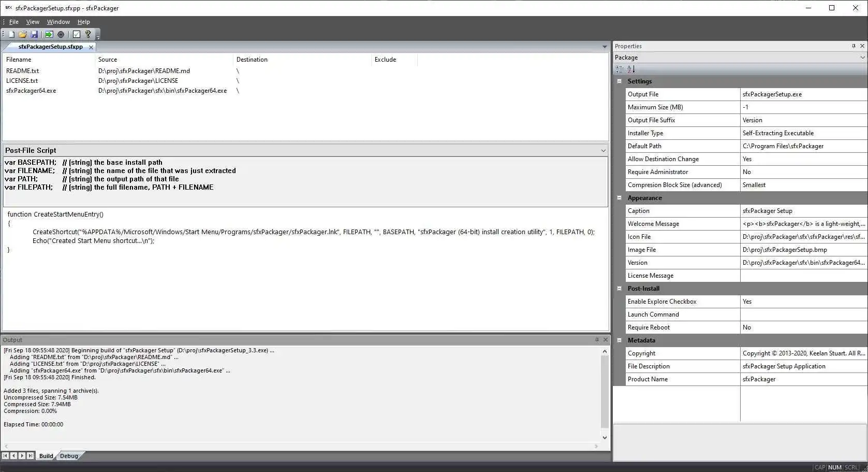868x472 pixels.
Task: Sort by the Filename column header
Action: pyautogui.click(x=49, y=60)
